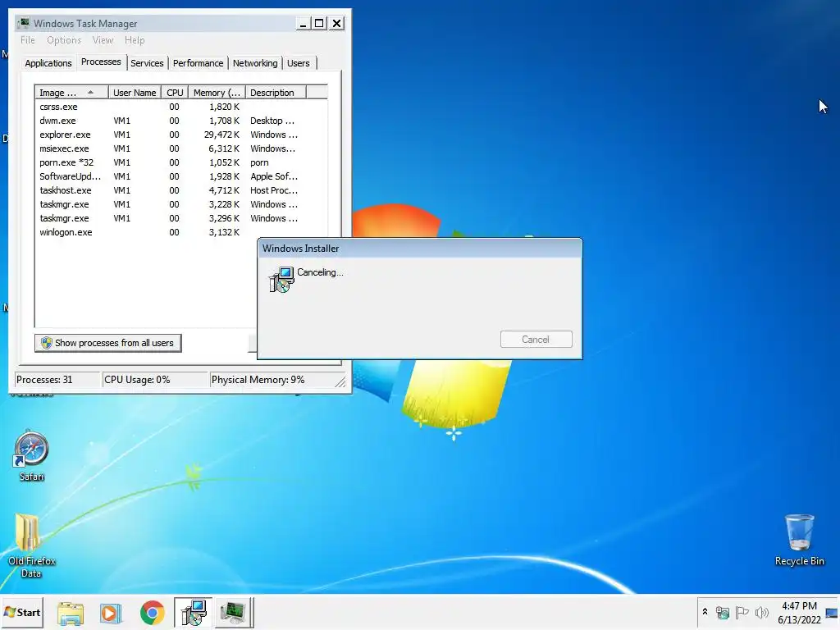Select the Processes tab
Viewport: 840px width, 630px height.
[x=101, y=62]
